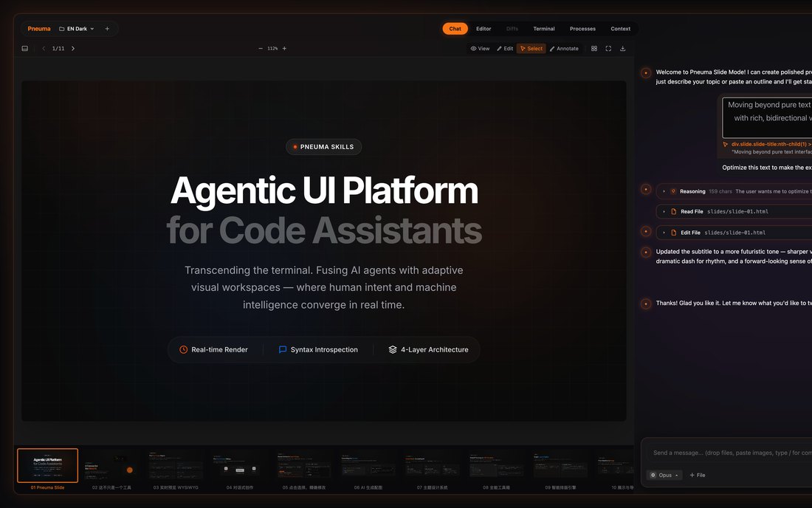This screenshot has width=812, height=508.
Task: Click the 4-Layer Architecture chip label
Action: [435, 349]
